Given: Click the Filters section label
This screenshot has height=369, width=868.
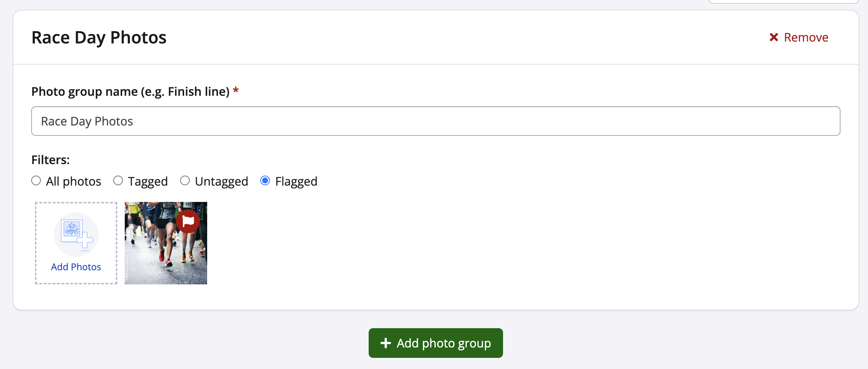Looking at the screenshot, I should 50,160.
